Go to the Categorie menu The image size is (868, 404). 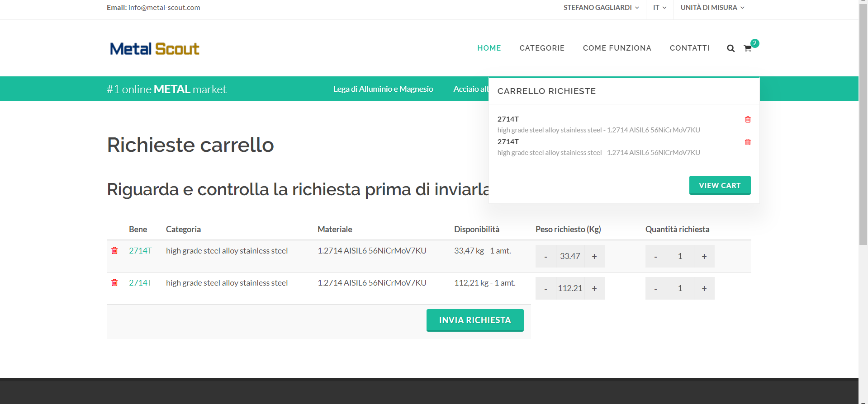542,48
